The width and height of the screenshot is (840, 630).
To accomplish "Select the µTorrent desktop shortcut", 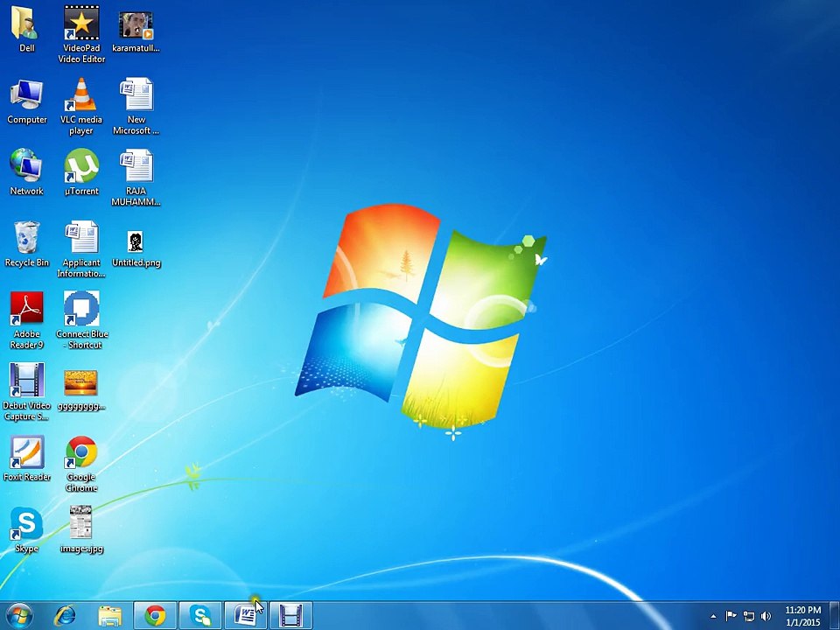I will 81,167.
